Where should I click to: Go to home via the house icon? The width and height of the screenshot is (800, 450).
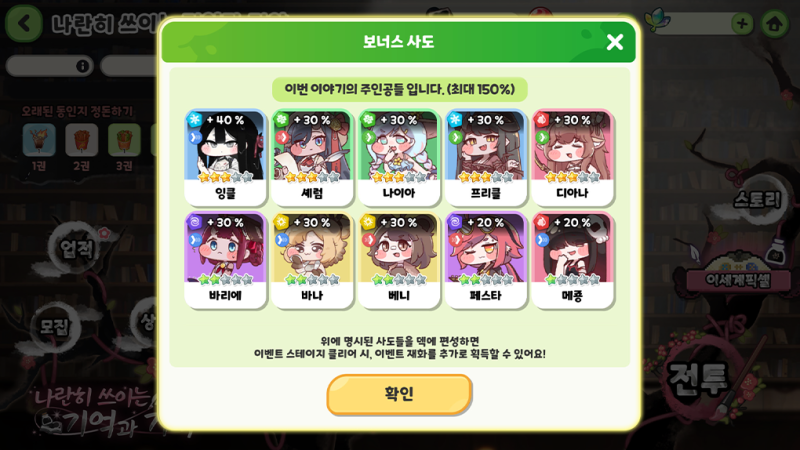point(774,23)
